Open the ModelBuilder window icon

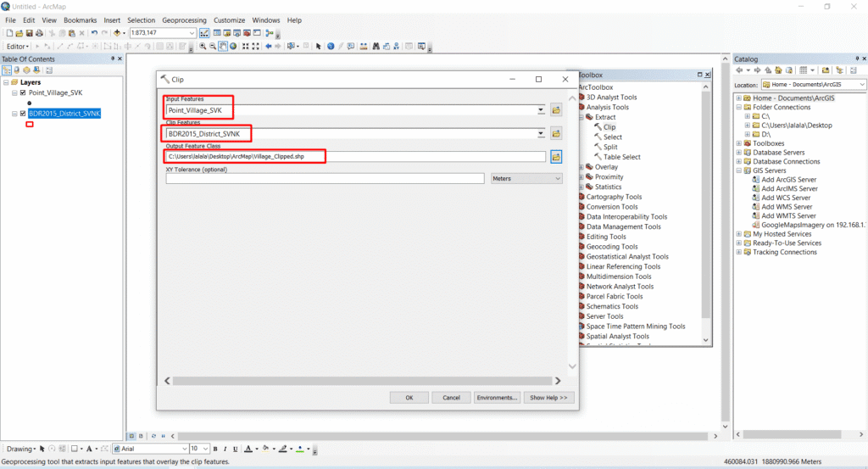[x=269, y=33]
